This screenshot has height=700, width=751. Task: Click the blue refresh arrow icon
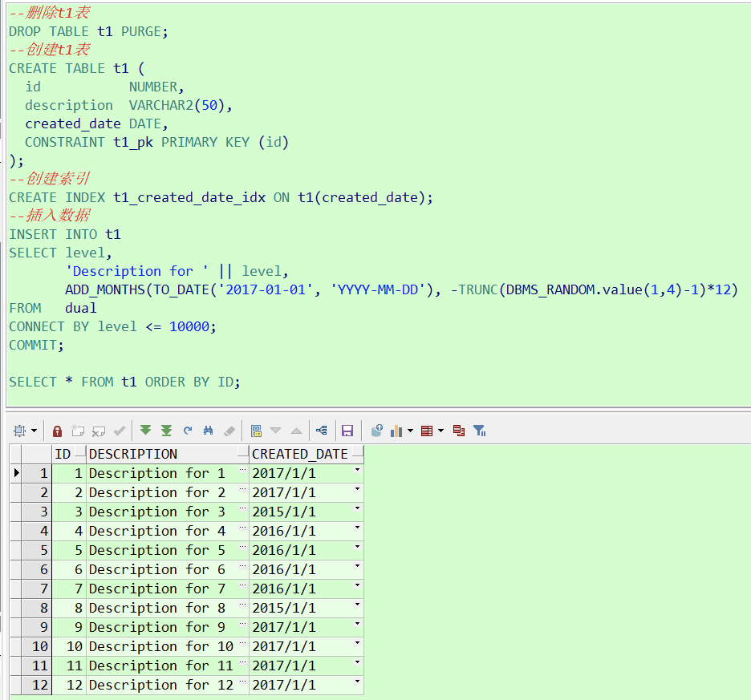pos(187,431)
